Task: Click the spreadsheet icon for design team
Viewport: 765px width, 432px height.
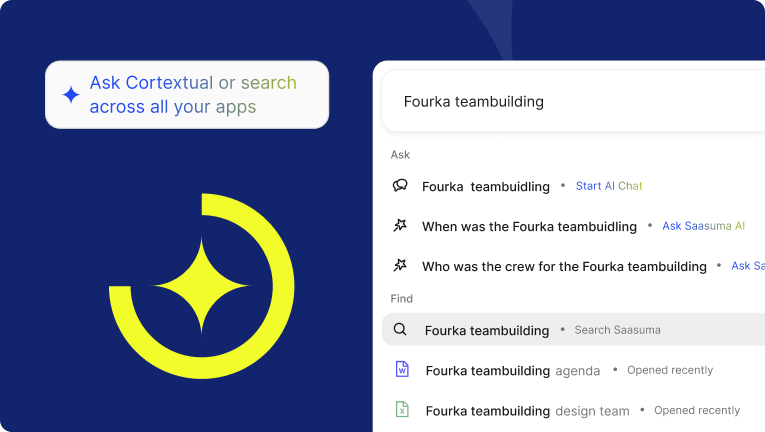Action: (x=402, y=410)
